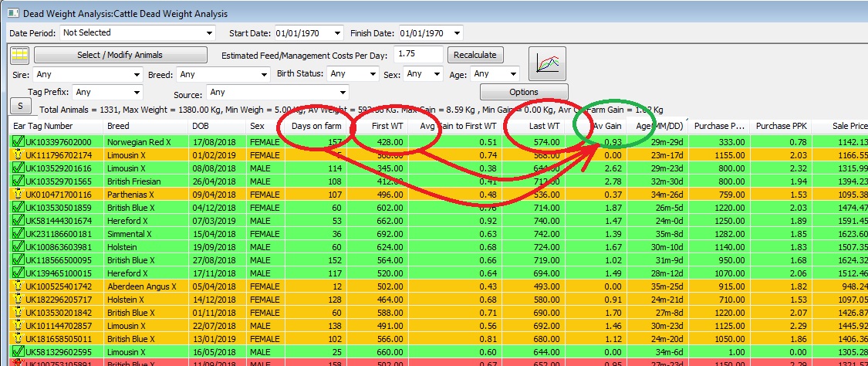Click check icon for UK103397602000
This screenshot has height=366, width=868.
[x=18, y=142]
